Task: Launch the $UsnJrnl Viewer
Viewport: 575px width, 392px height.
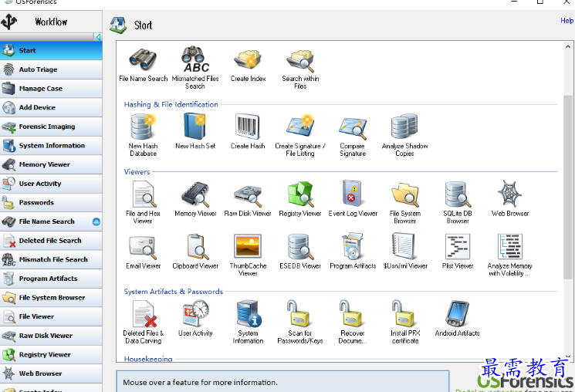Action: [x=405, y=246]
